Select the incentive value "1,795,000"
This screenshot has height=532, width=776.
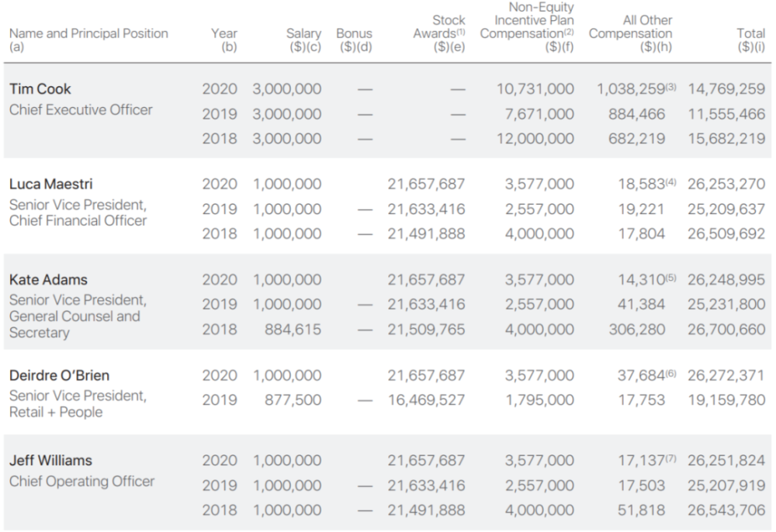539,400
